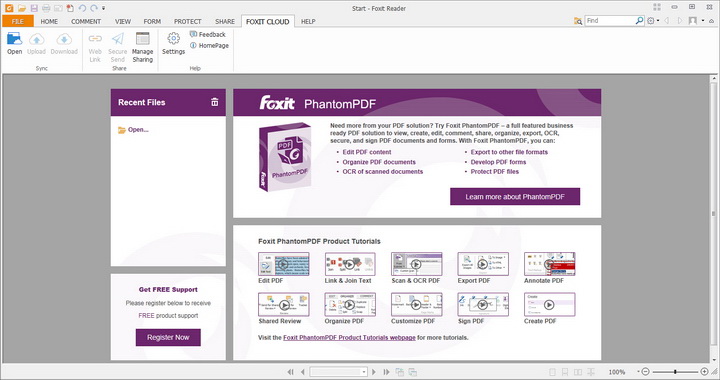Switch to the VIEW ribbon tab
This screenshot has width=720, height=380.
point(123,21)
